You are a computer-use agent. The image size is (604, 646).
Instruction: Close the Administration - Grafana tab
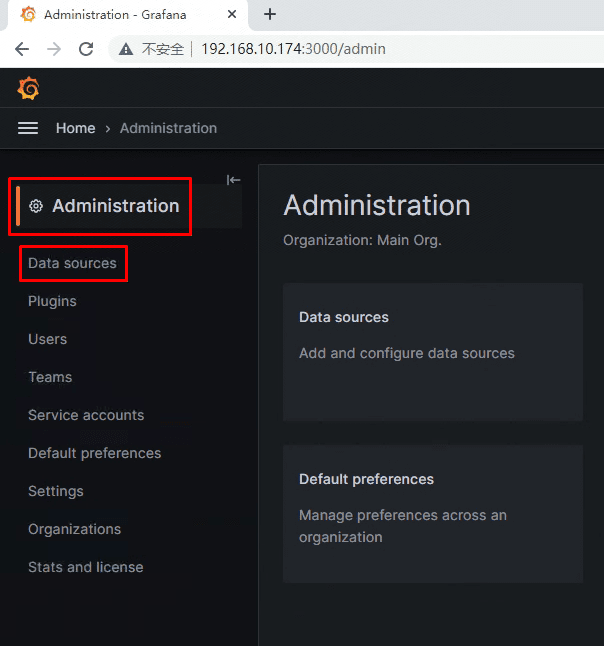(232, 14)
